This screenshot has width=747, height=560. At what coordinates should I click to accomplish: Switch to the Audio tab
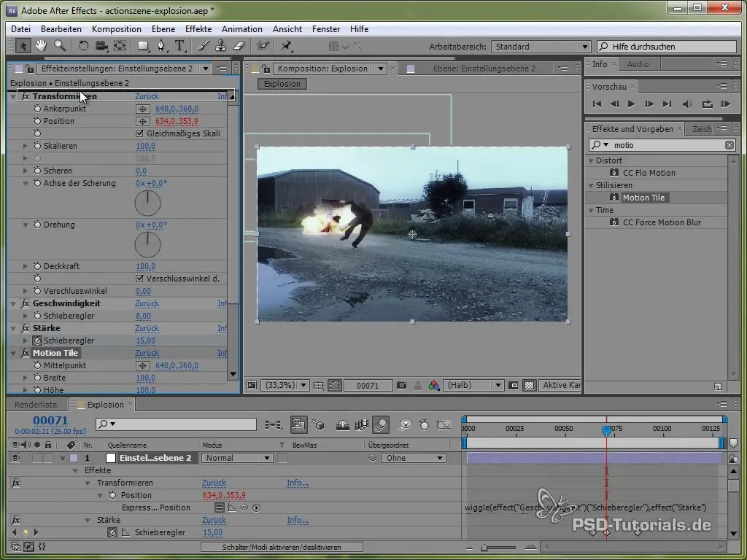638,64
